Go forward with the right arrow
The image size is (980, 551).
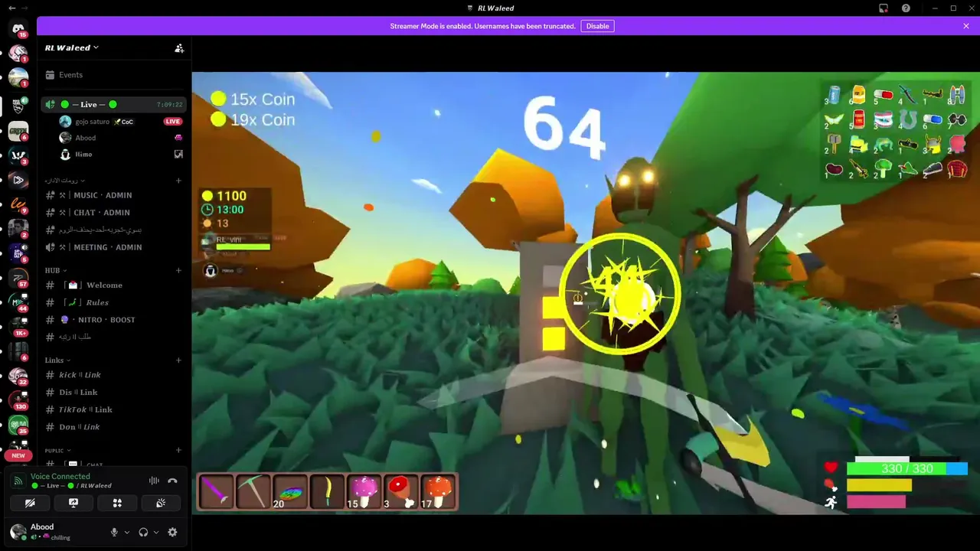click(x=25, y=8)
